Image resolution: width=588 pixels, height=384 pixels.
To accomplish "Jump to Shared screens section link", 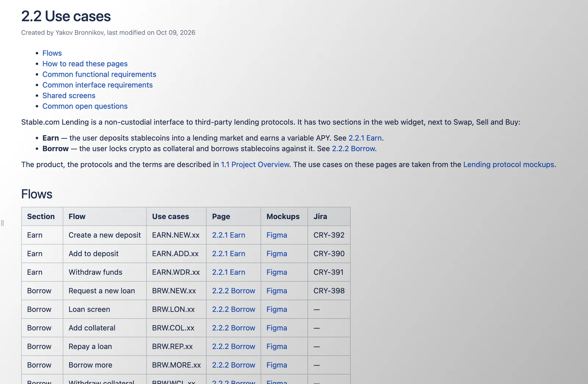I will (x=69, y=96).
